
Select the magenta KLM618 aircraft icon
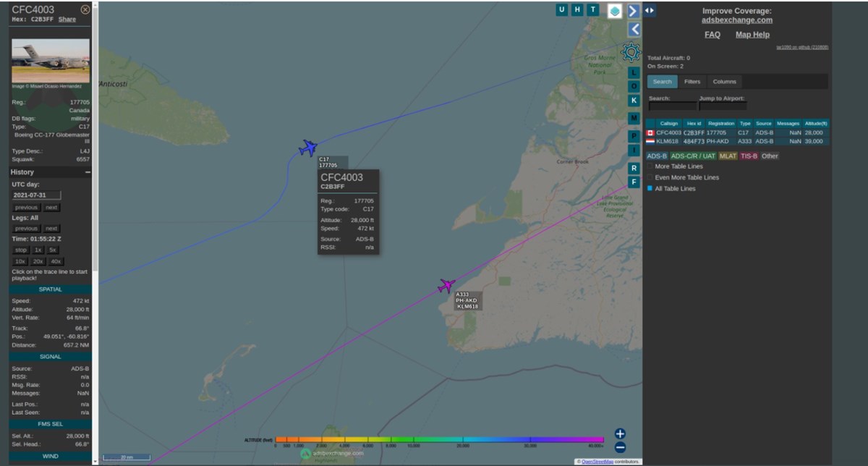[446, 286]
